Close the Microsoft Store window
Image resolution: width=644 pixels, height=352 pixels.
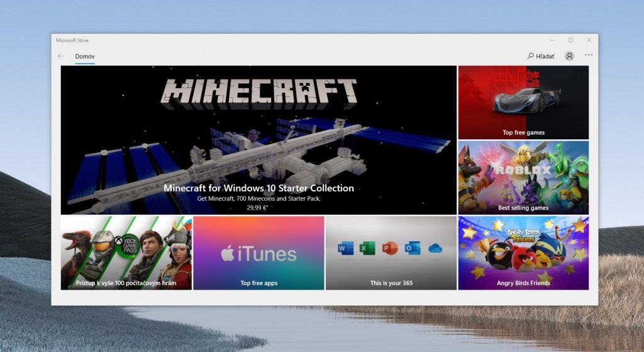[x=589, y=40]
